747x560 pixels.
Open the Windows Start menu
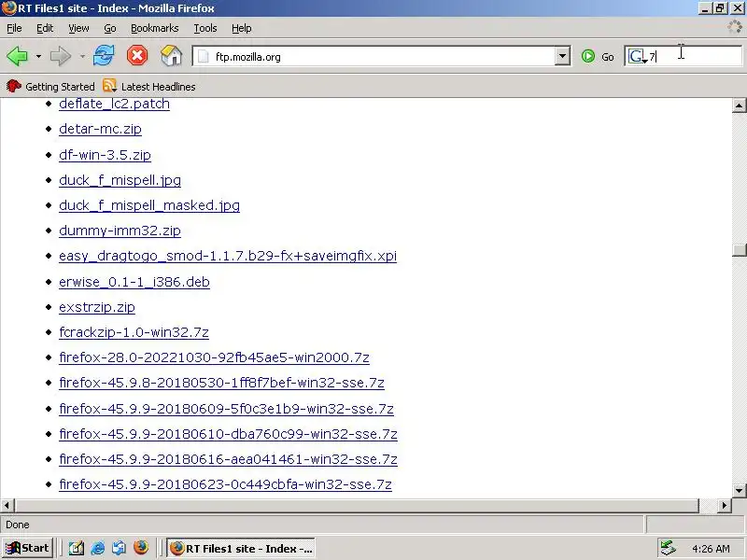27,548
